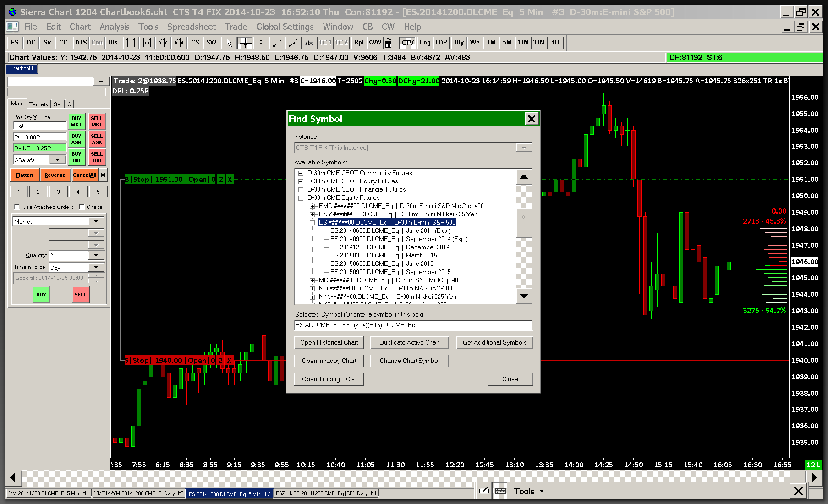
Task: Toggle Log scale toolbar button
Action: coord(425,43)
